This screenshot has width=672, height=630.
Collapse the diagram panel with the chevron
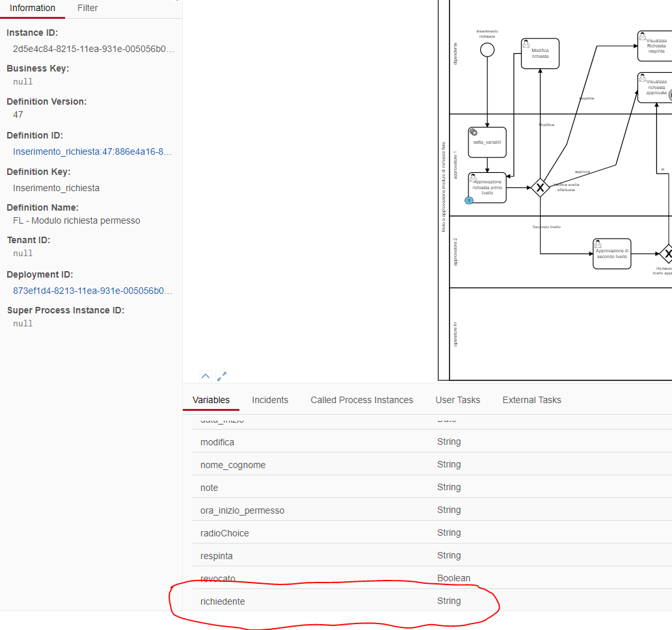[x=205, y=376]
